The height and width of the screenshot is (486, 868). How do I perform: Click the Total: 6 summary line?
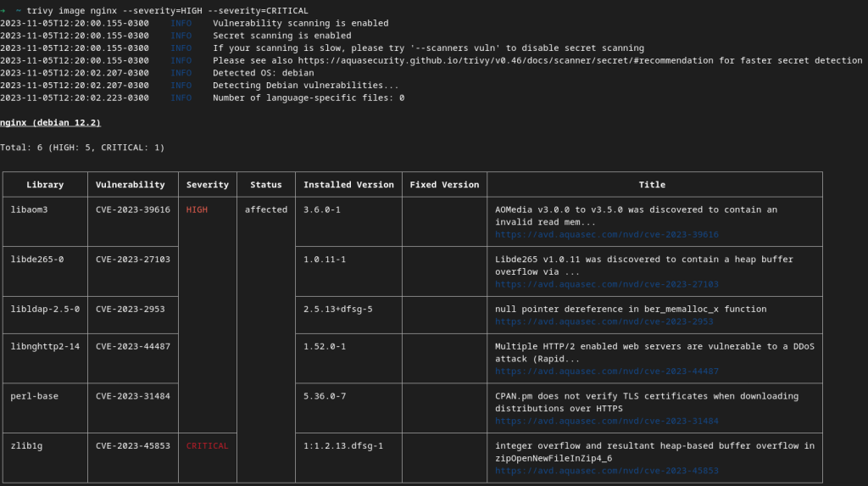82,148
